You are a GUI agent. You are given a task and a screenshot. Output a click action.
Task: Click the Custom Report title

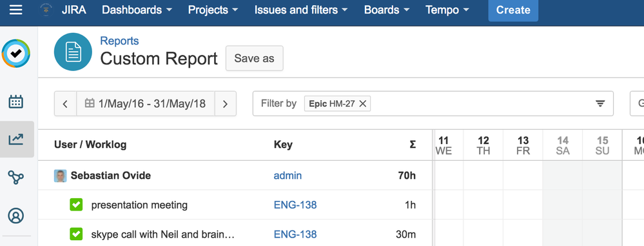[x=159, y=59]
